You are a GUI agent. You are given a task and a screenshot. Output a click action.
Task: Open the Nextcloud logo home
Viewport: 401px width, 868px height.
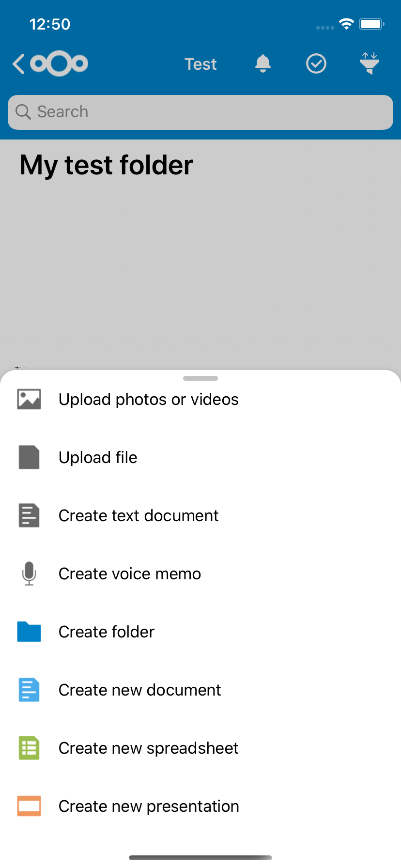pyautogui.click(x=59, y=63)
